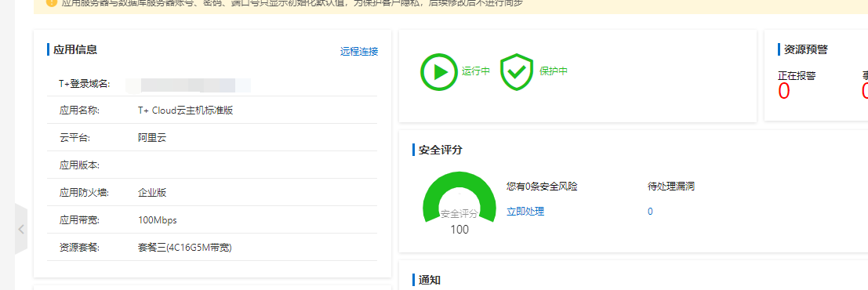Image resolution: width=868 pixels, height=290 pixels.
Task: Click the 正在报警 label
Action: pos(797,75)
